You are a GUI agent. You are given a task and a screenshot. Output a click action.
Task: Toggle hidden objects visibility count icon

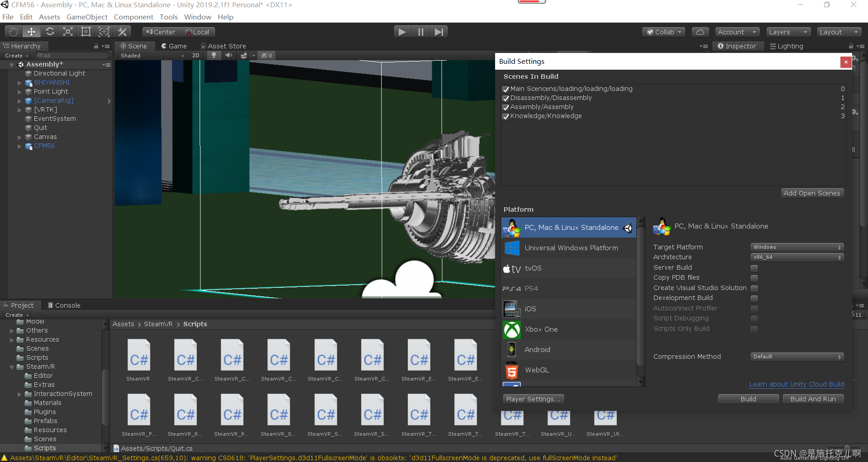tap(266, 55)
